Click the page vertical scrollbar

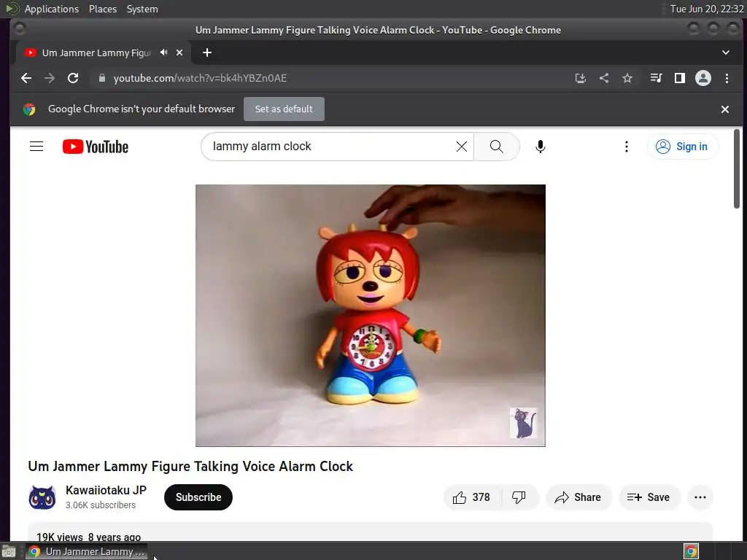coord(737,168)
